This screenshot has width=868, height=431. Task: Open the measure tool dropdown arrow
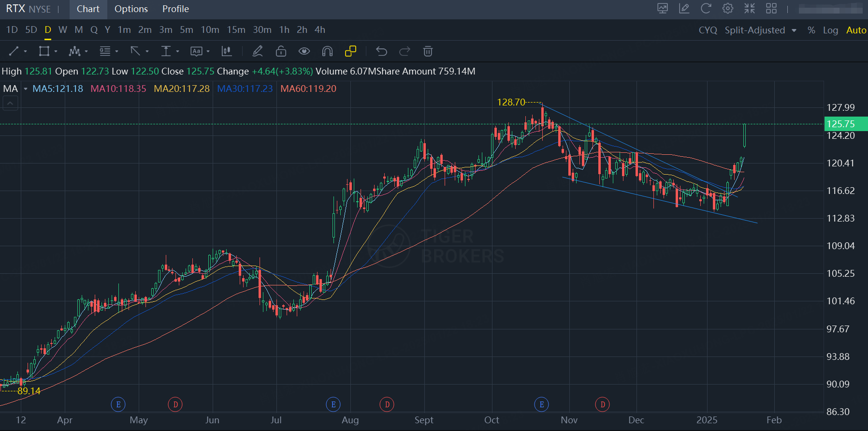178,51
